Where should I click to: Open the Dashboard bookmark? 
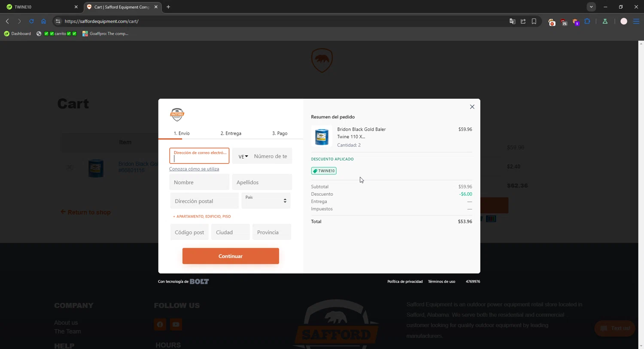(18, 33)
